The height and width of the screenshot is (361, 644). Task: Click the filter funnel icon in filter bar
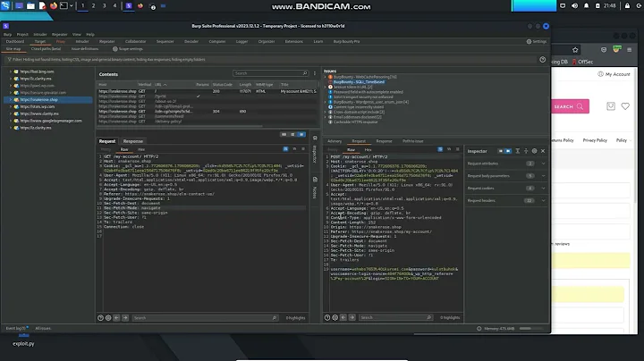tap(9, 60)
